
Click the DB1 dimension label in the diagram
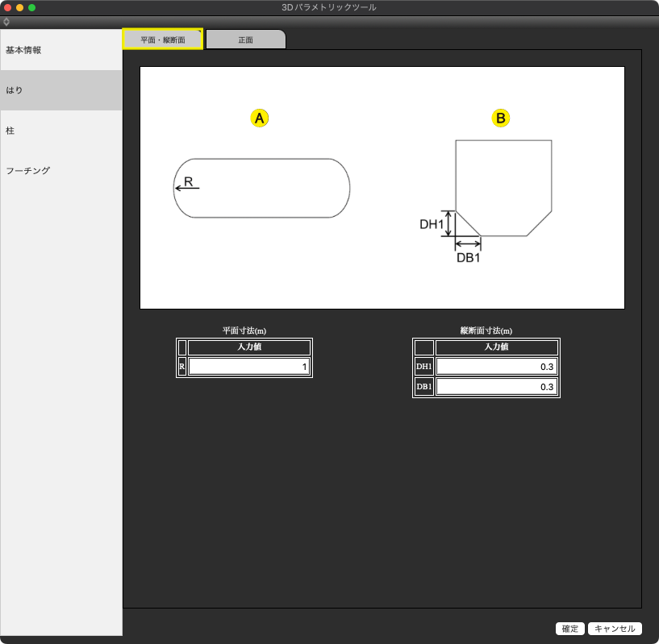468,257
